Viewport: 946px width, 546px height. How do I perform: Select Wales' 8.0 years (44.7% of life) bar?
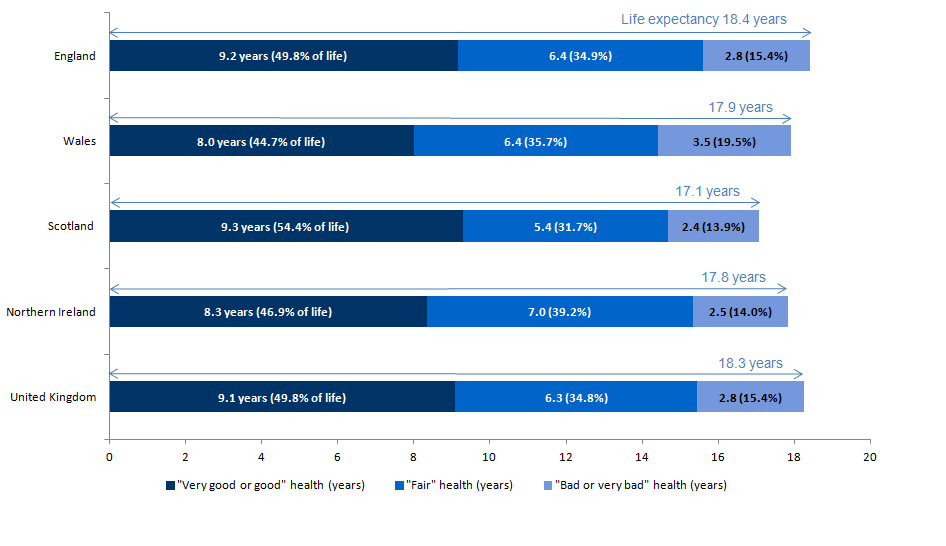pos(261,141)
